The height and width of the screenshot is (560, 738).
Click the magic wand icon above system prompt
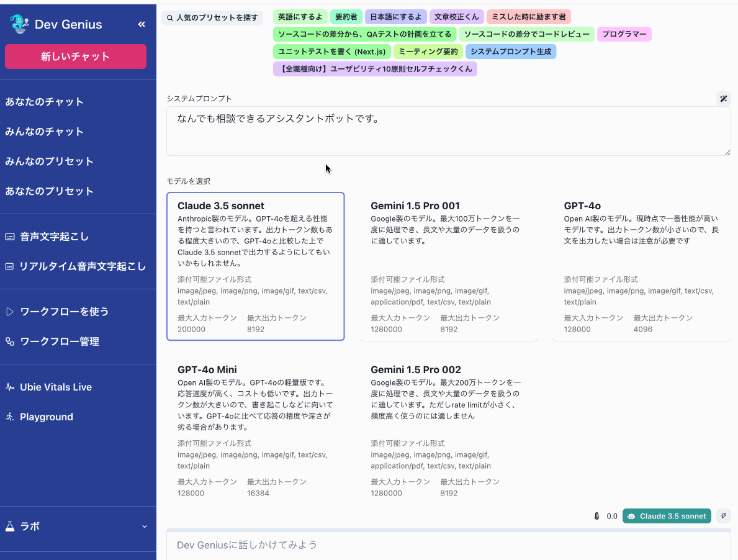(723, 99)
